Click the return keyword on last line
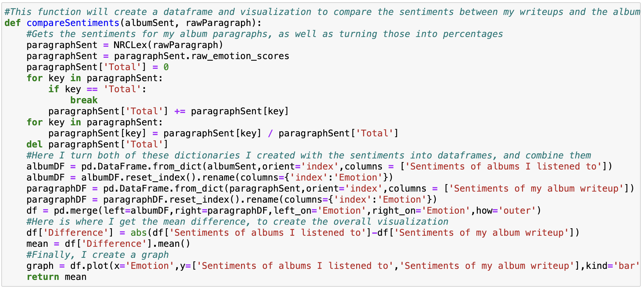644x289 pixels. click(43, 277)
